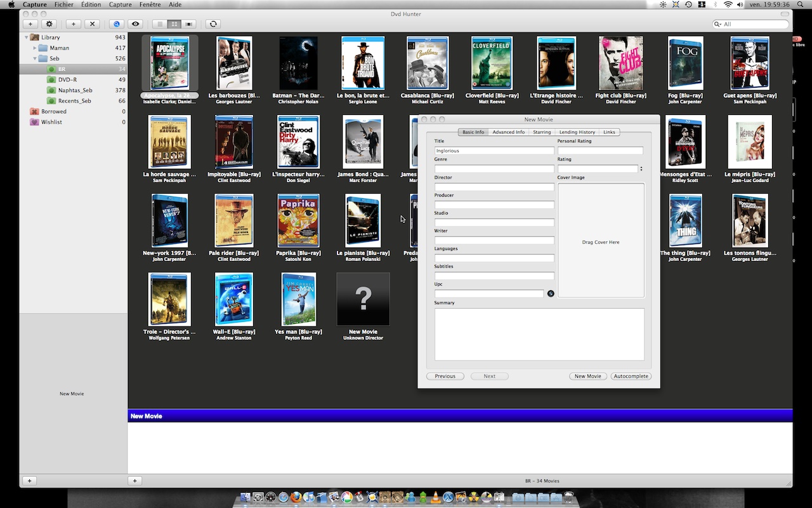Screen dimensions: 812x508
Task: Click the Autocomplete button
Action: coord(631,376)
